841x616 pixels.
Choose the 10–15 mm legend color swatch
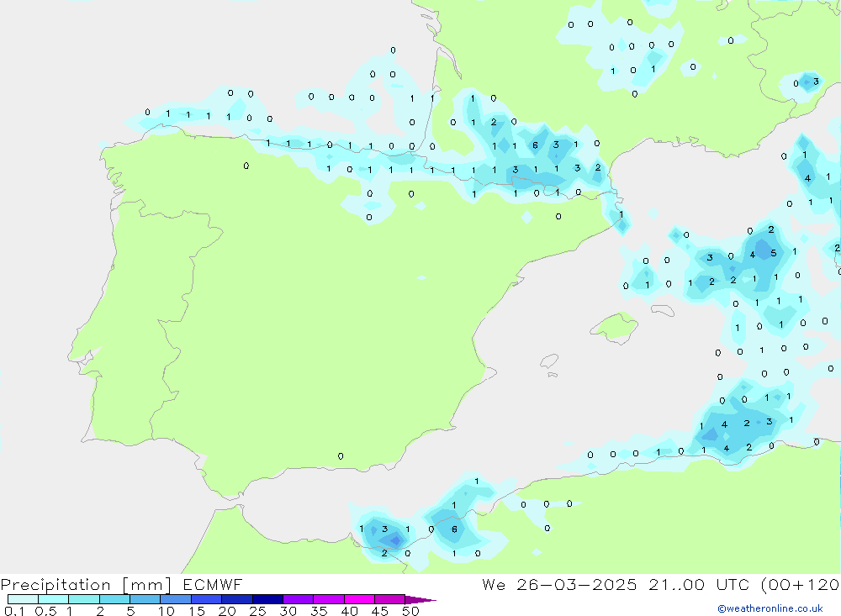(176, 599)
